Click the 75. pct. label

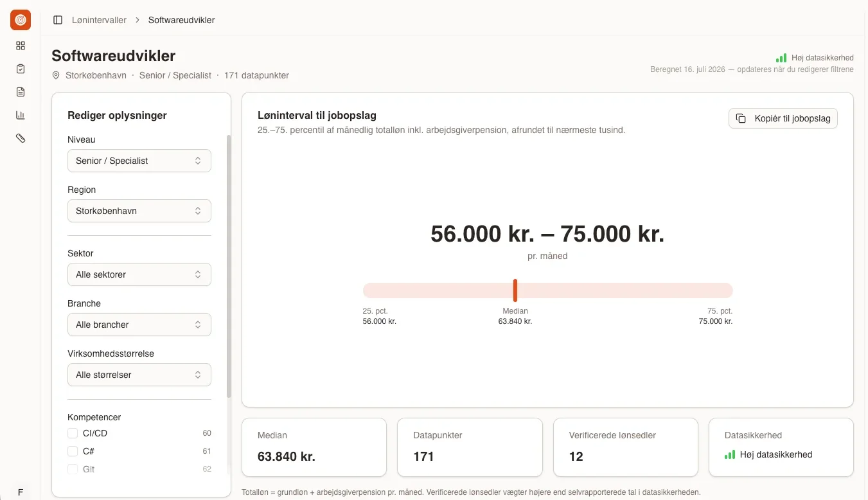coord(720,311)
